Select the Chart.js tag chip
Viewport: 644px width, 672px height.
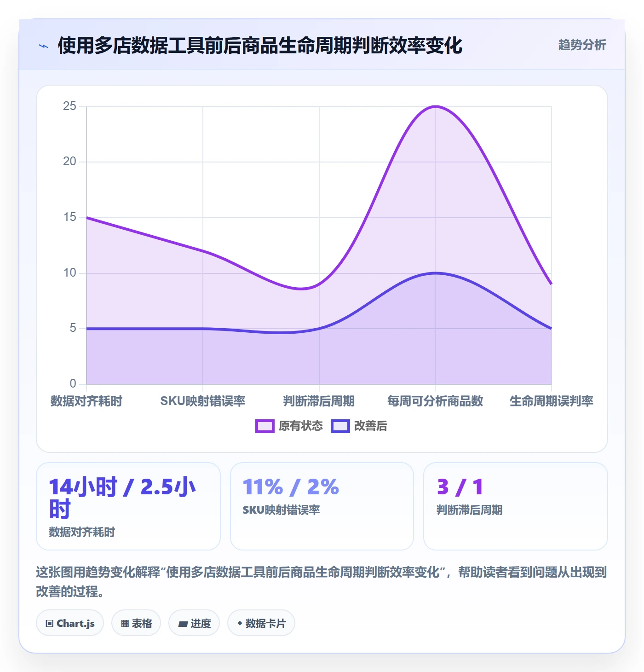[70, 623]
